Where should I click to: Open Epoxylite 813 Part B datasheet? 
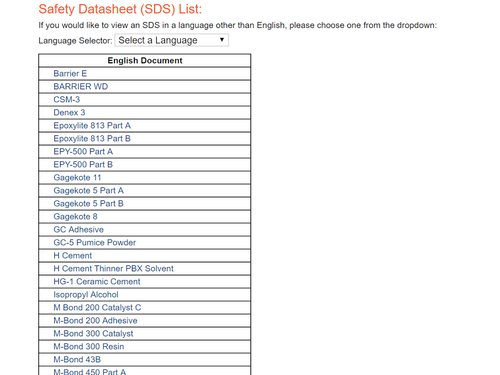(x=92, y=139)
